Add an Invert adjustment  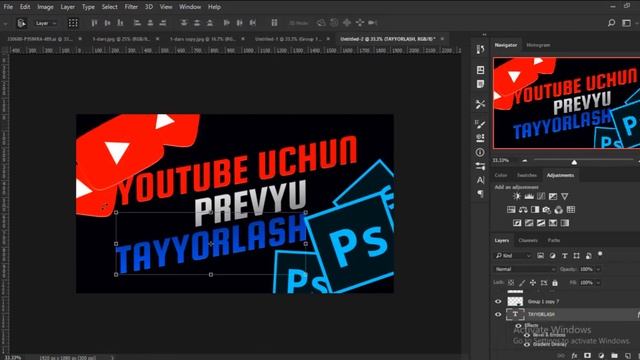[517, 223]
